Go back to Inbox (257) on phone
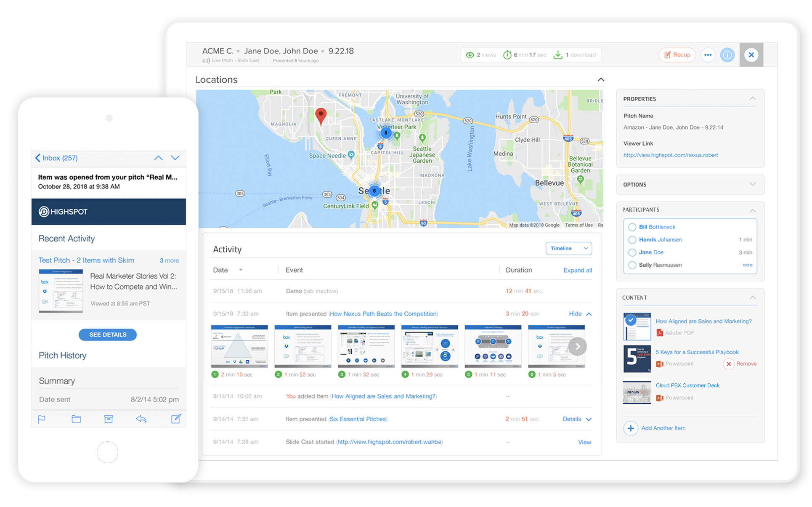Screen dimensions: 812x507 [56, 158]
